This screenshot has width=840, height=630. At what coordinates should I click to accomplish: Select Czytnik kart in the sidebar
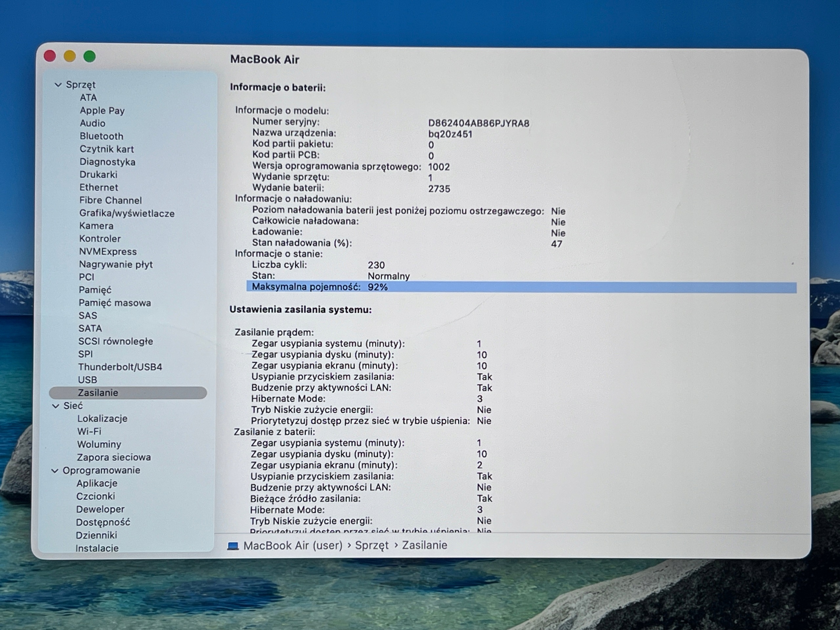click(x=107, y=149)
